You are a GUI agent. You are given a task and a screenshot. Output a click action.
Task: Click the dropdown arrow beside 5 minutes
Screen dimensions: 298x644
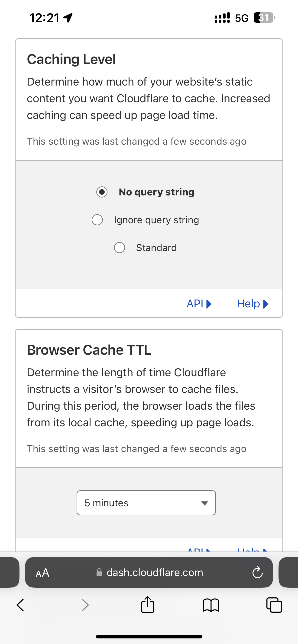pos(204,503)
